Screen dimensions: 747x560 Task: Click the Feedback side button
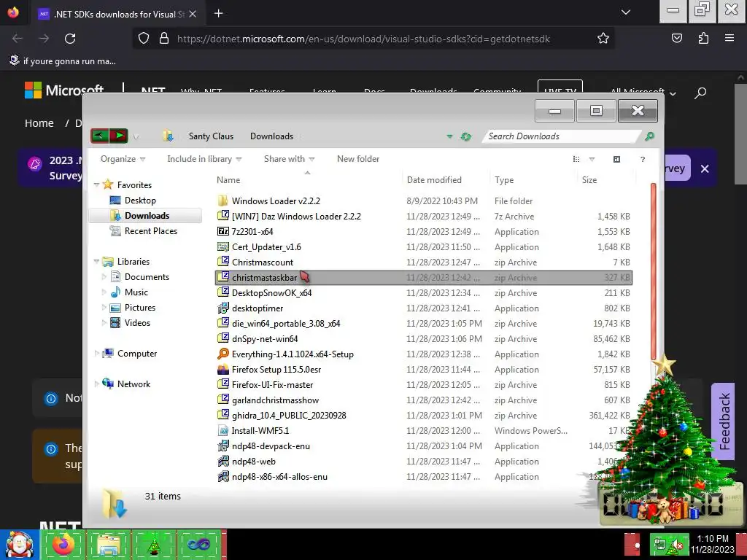click(x=723, y=421)
